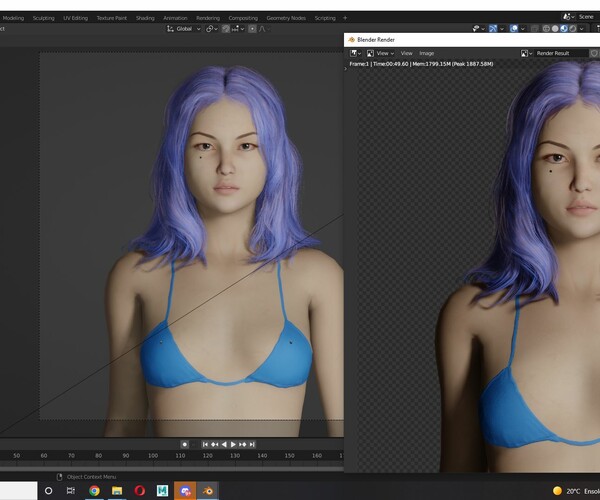Play the animation in reverse
The width and height of the screenshot is (600, 500).
224,444
